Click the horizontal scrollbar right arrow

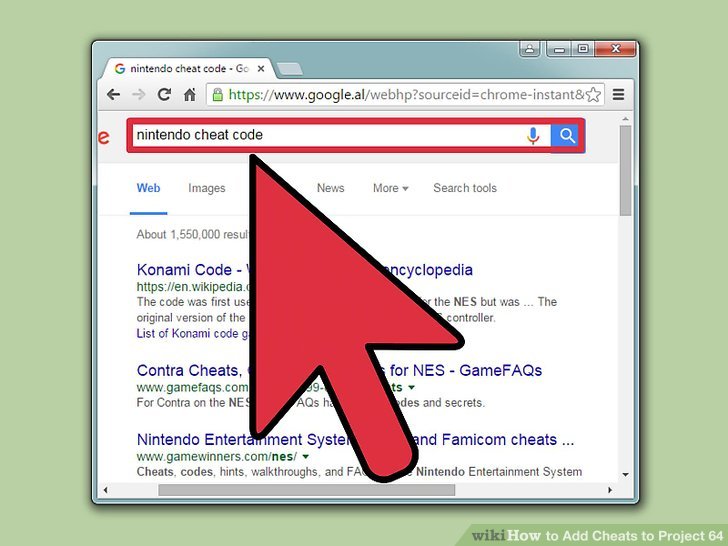pos(610,490)
